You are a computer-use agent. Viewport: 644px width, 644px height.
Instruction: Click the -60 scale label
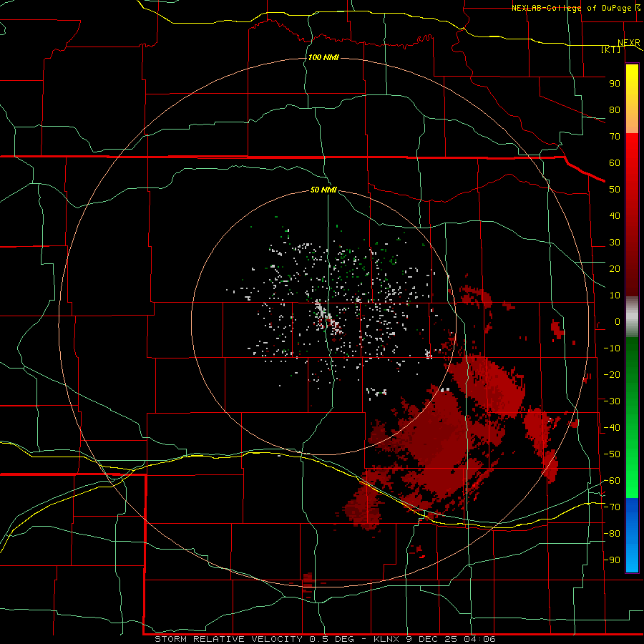click(612, 481)
